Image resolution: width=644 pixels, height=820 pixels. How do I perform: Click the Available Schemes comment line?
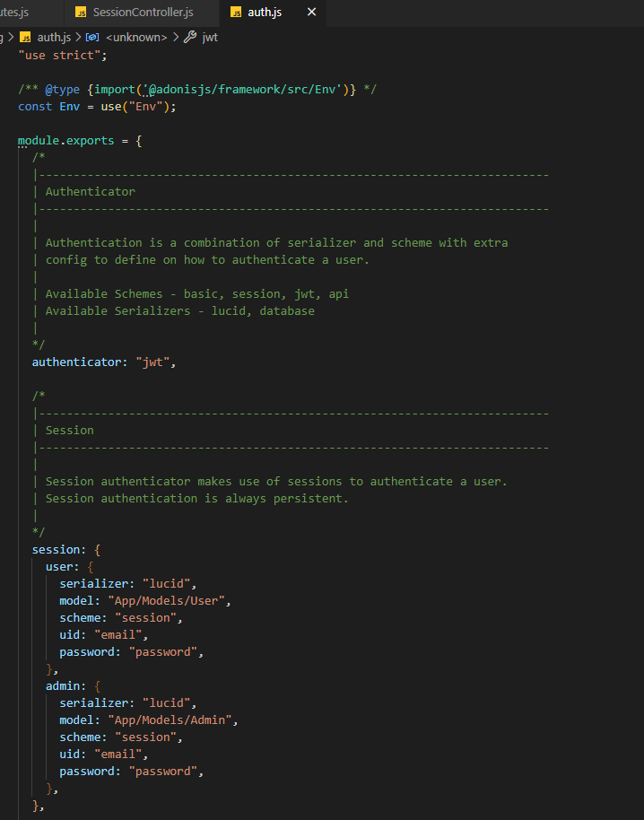[x=196, y=294]
